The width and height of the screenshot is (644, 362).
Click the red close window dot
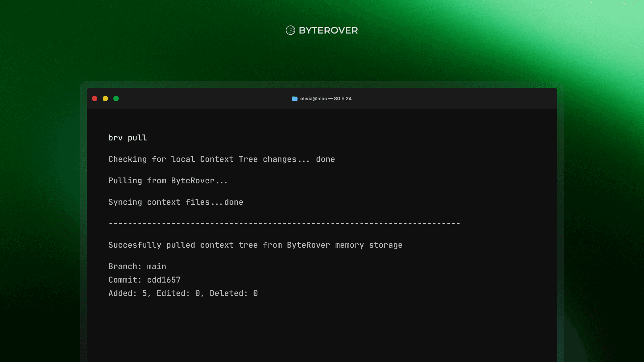(95, 99)
